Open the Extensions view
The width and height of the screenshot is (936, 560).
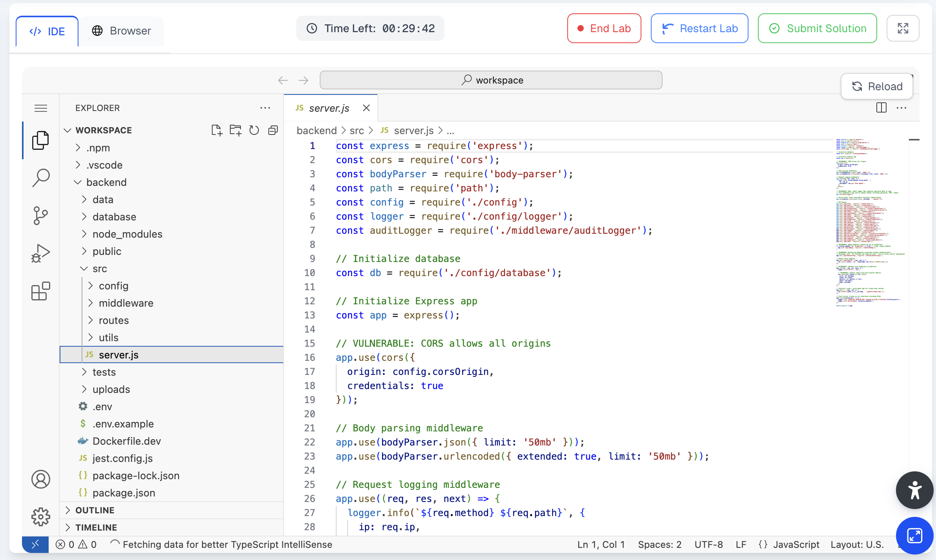click(x=41, y=291)
